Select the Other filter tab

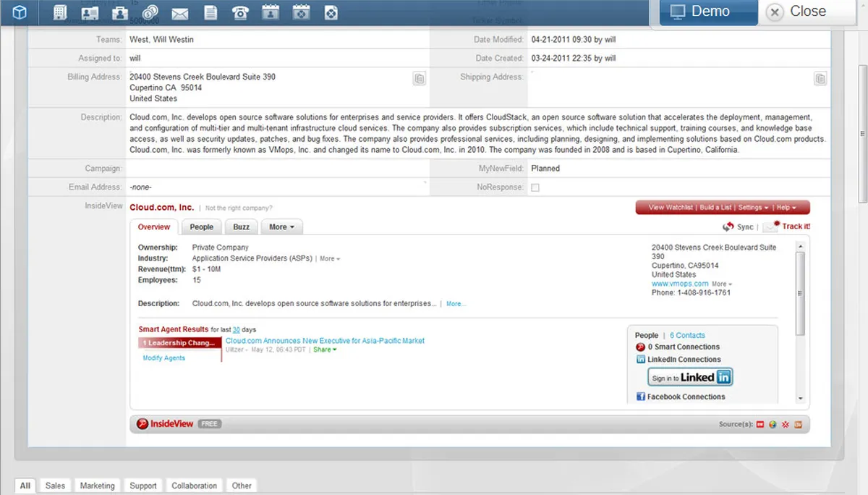pyautogui.click(x=242, y=486)
